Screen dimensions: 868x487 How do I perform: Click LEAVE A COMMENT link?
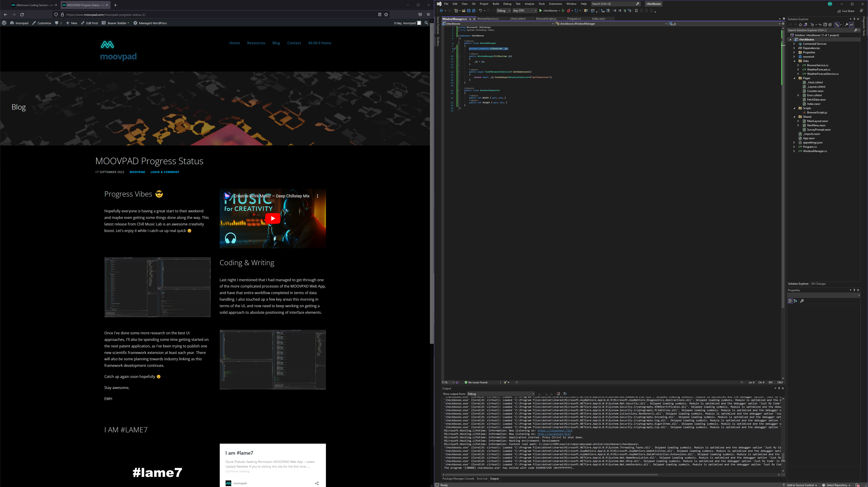(165, 172)
